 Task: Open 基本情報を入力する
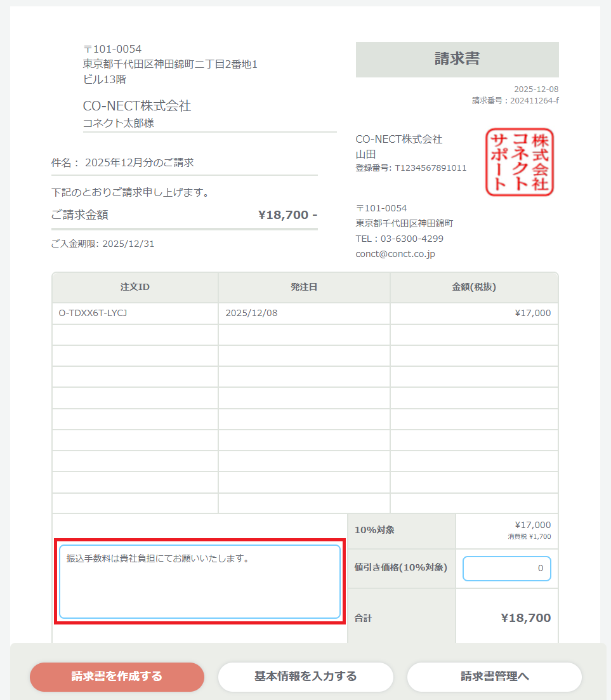(306, 677)
